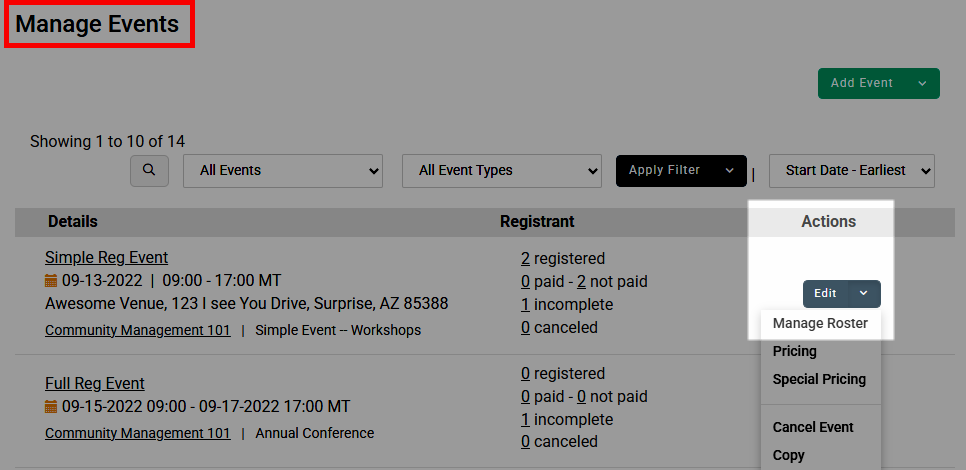This screenshot has width=966, height=470.
Task: Expand the Add Event dropdown arrow
Action: [x=922, y=83]
